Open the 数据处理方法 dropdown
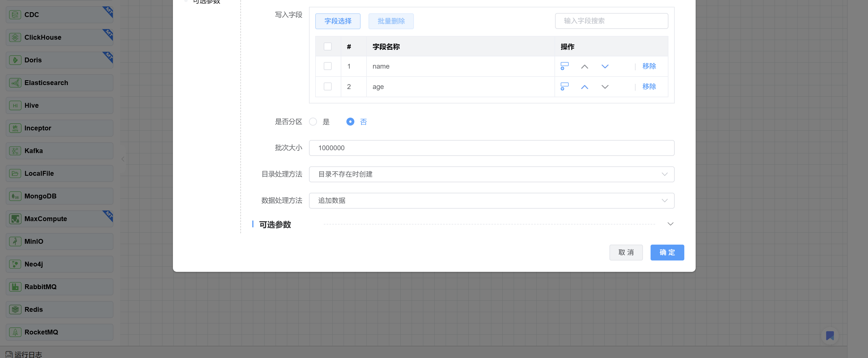 (491, 200)
